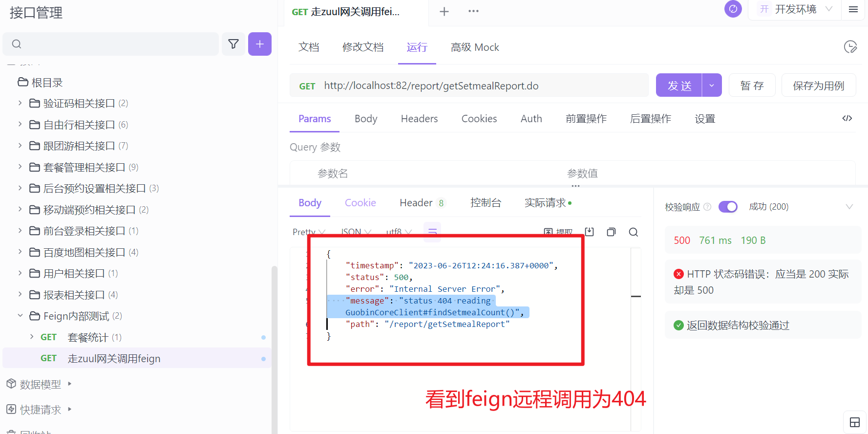Click the 发送 send button
868x434 pixels.
pos(679,86)
